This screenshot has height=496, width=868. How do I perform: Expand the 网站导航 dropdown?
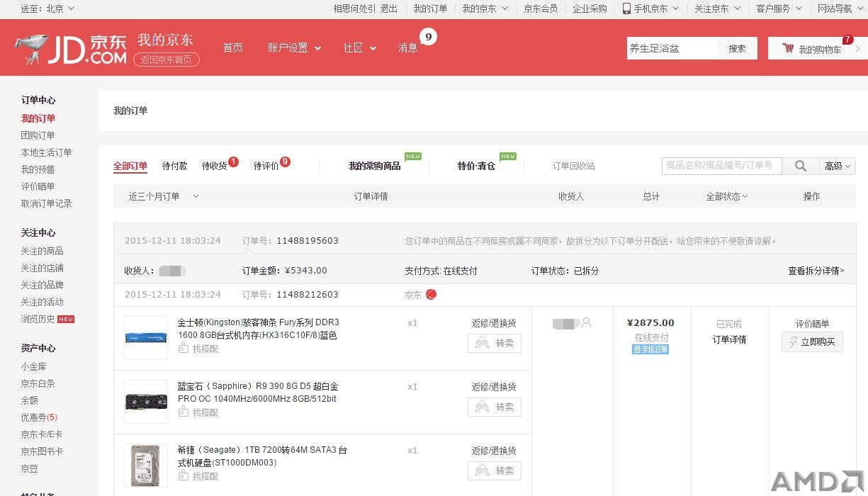[840, 9]
